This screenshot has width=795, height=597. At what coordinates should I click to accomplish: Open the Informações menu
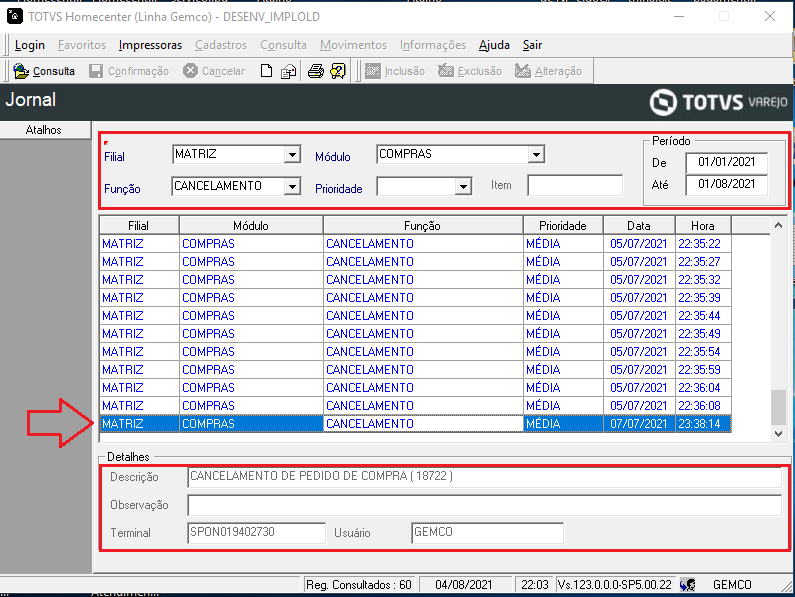click(x=433, y=45)
